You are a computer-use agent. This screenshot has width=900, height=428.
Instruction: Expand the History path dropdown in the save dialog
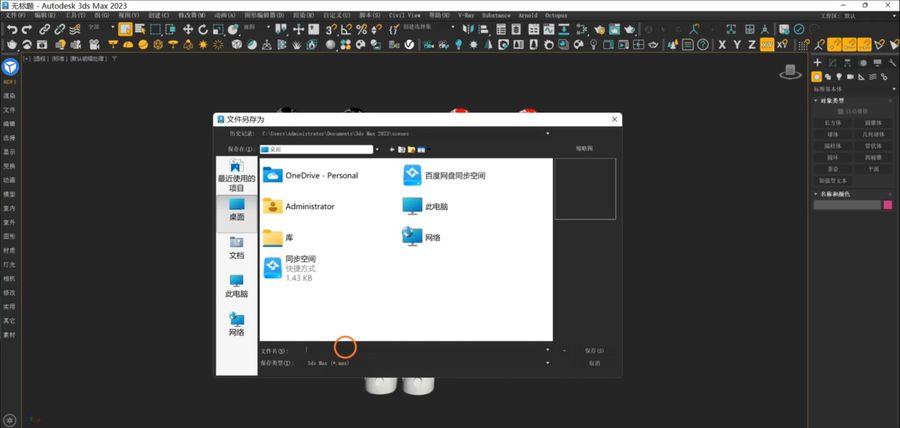click(x=548, y=133)
